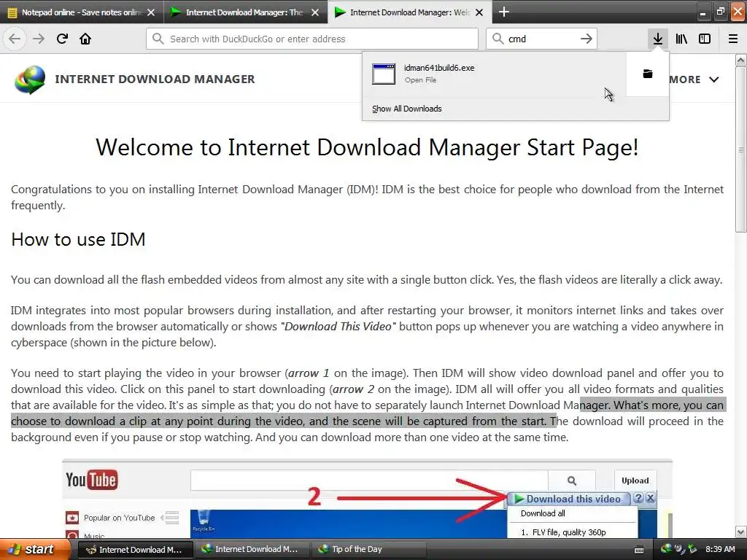Select the Internet Download Manager: Welc tab
747x560 pixels.
click(410, 12)
